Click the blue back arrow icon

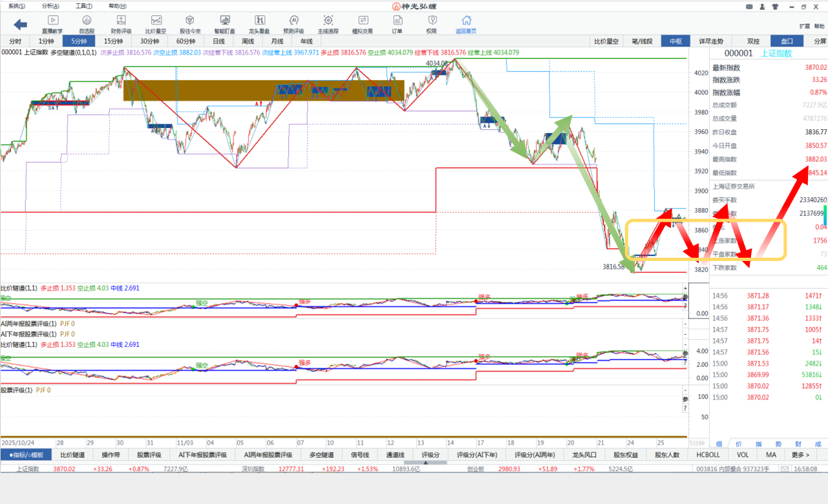click(21, 25)
